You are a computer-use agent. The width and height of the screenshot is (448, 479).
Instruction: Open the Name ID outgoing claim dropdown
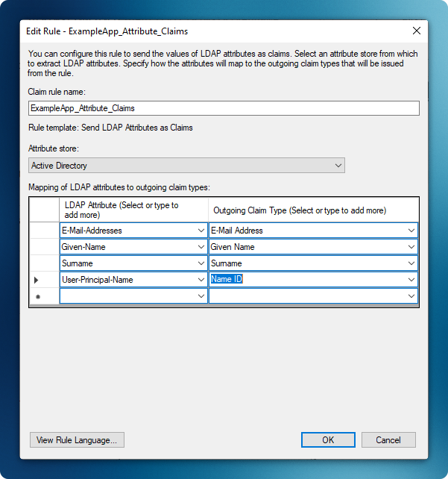pos(411,280)
